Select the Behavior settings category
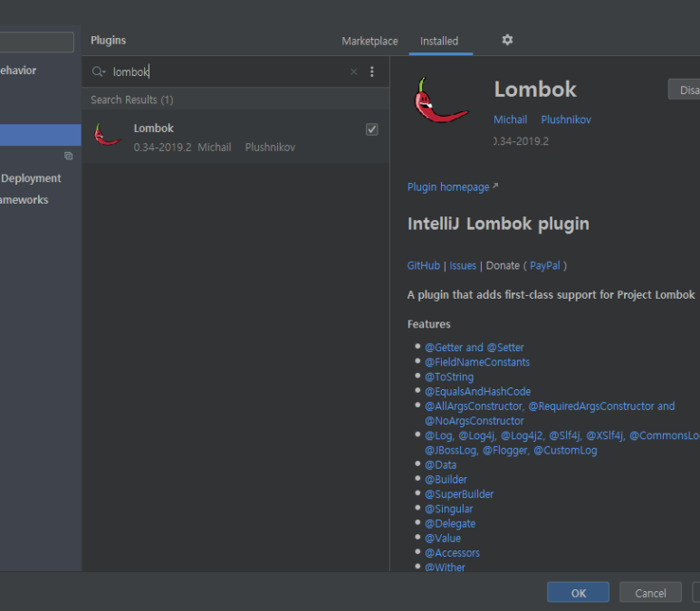Viewport: 700px width, 611px height. coord(18,70)
